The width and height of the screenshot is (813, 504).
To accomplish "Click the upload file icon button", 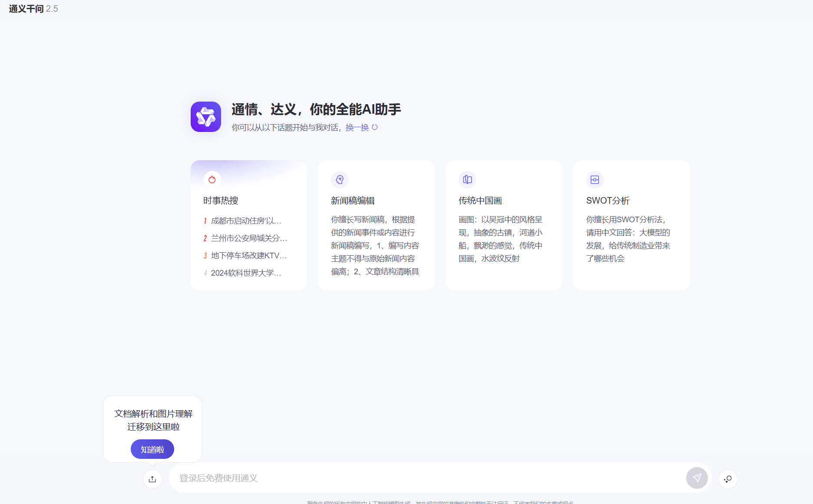I will (x=152, y=479).
